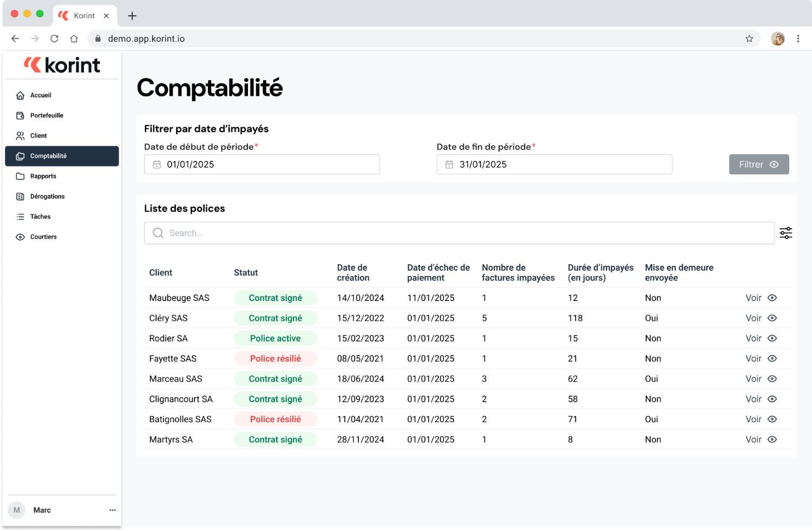Screen dimensions: 812x531
Task: Click Voir for Rodier SA
Action: 761,338
